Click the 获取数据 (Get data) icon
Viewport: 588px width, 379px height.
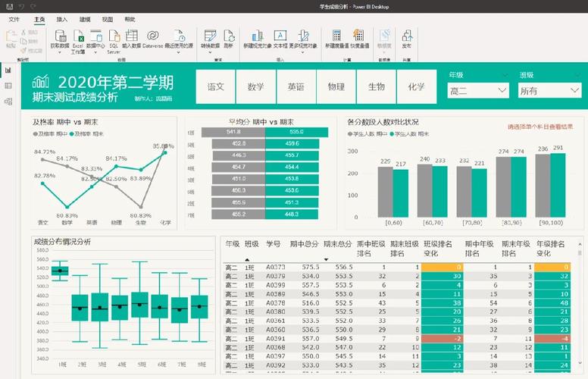pyautogui.click(x=61, y=36)
